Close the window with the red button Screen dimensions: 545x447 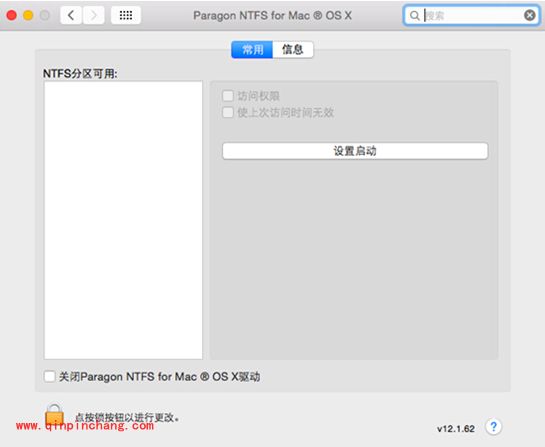[x=12, y=15]
